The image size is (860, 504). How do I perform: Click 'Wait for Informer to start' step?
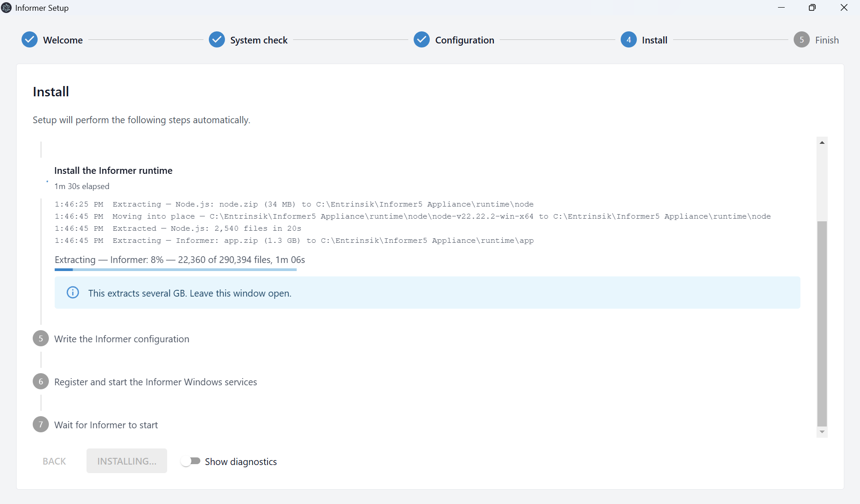click(106, 425)
